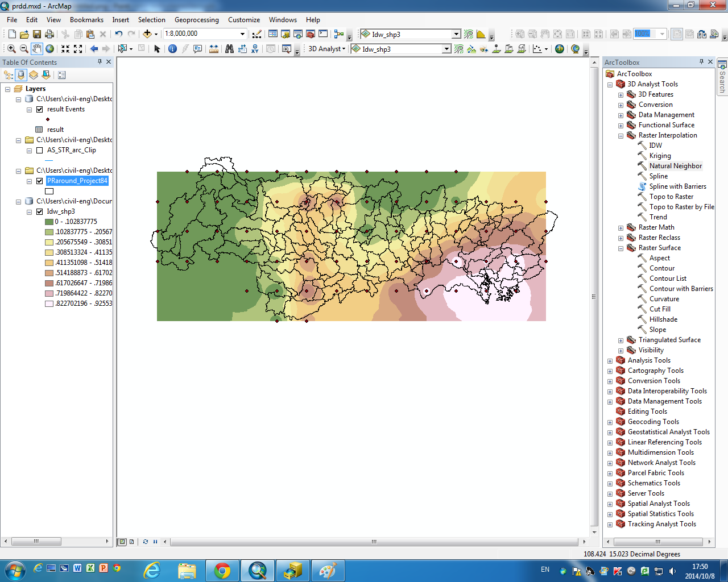Click the green 0 - .102837775 legend swatch
728x582 pixels.
point(49,222)
